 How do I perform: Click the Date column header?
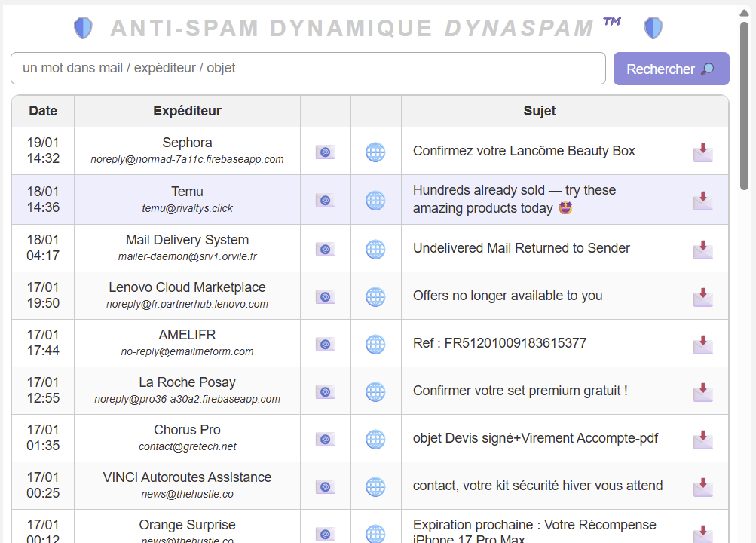pos(43,111)
